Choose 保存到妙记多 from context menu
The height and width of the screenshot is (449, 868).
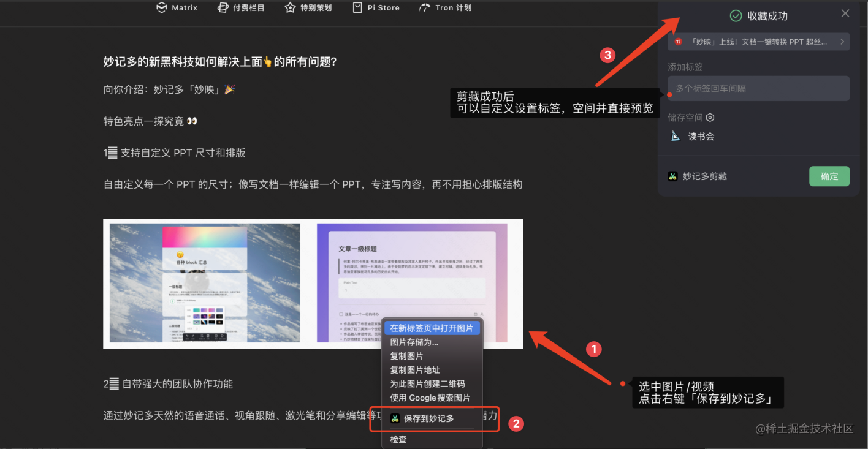click(432, 418)
